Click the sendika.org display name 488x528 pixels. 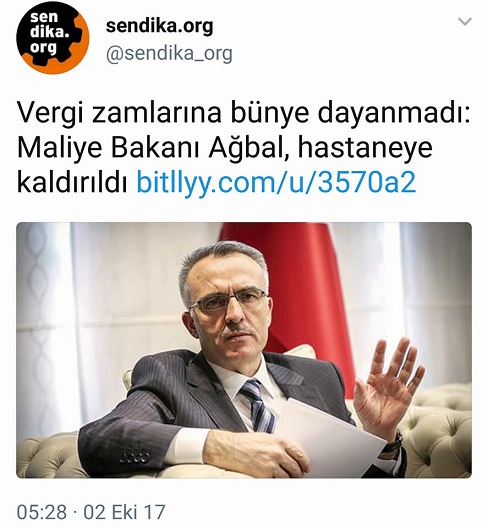tap(159, 26)
